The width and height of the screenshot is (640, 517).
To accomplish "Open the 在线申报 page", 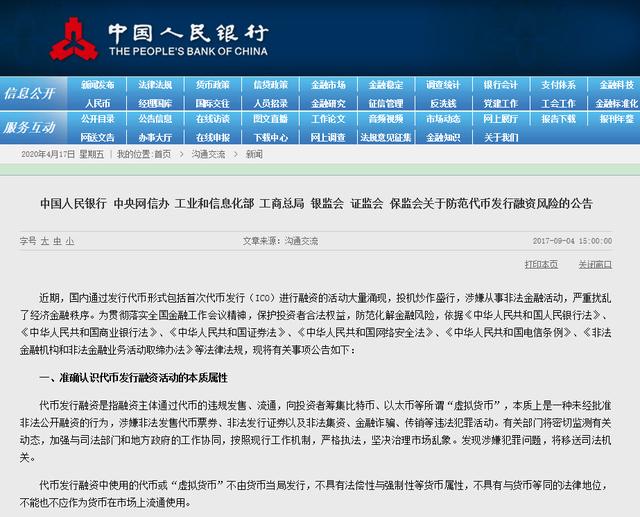I will pyautogui.click(x=213, y=138).
